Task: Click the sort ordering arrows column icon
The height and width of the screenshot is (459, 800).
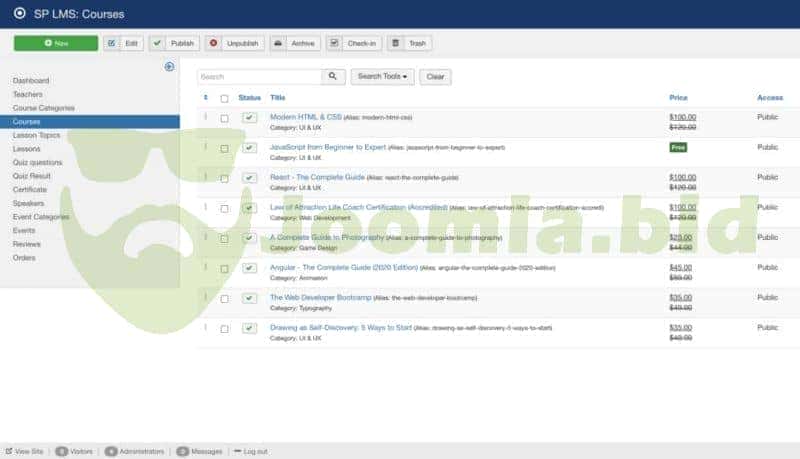Action: click(206, 98)
